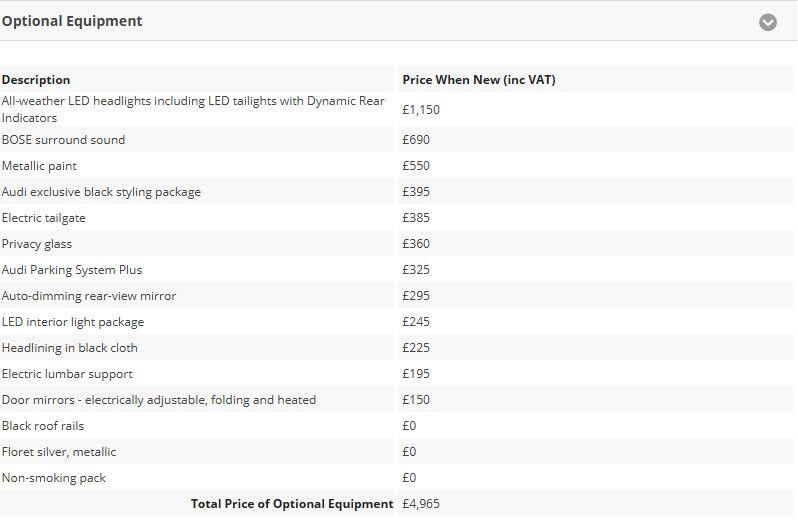
Task: Click Electric lumbar support entry
Action: point(67,374)
